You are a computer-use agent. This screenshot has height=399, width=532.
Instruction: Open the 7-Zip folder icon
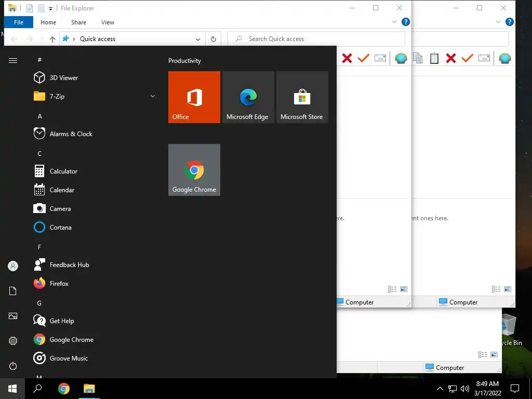39,96
